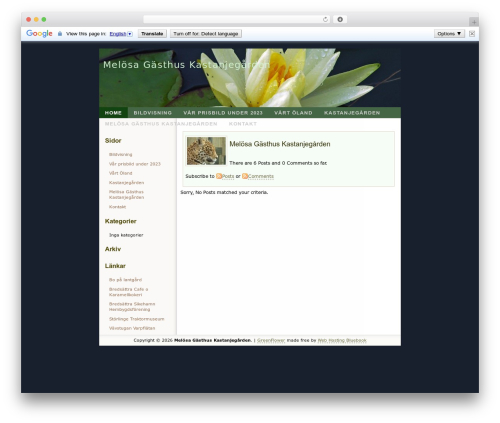
Task: Open the VÅRT ÖLAND menu item
Action: 293,113
